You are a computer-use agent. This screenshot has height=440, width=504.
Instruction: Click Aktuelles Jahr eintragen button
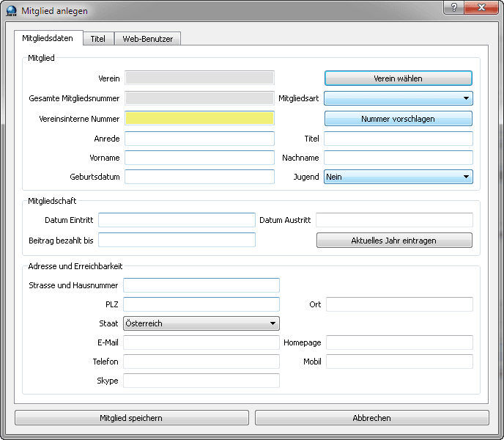(394, 240)
